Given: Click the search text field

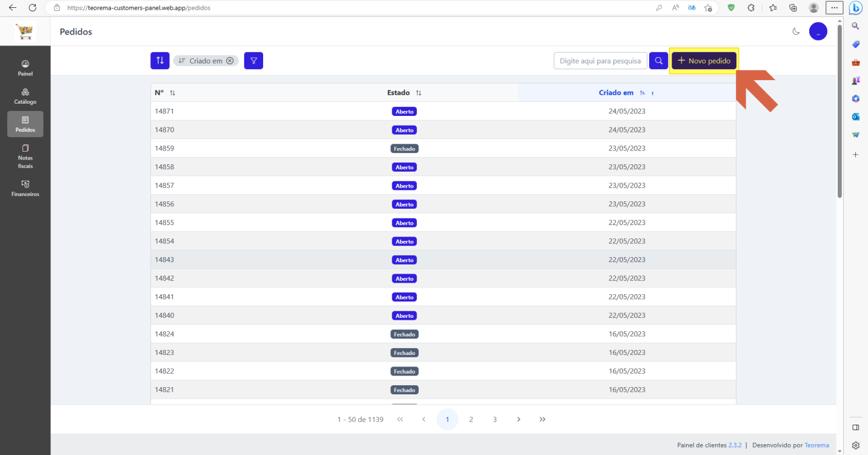Looking at the screenshot, I should click(x=600, y=61).
